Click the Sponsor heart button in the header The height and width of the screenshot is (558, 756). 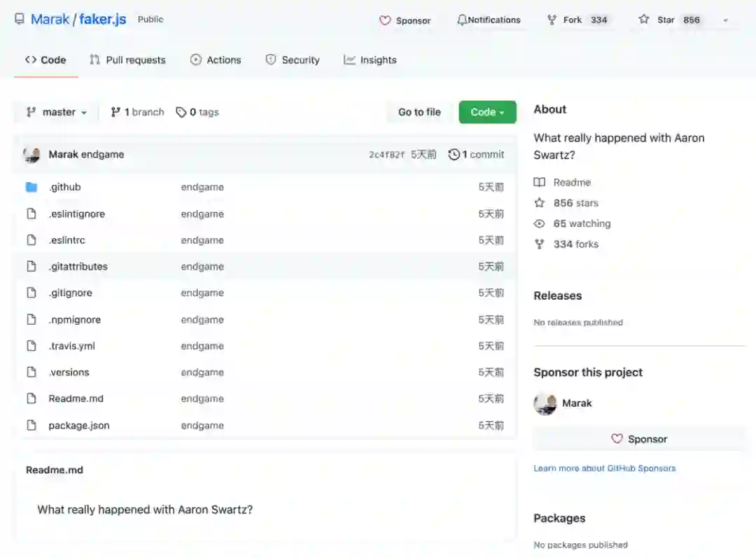[405, 20]
